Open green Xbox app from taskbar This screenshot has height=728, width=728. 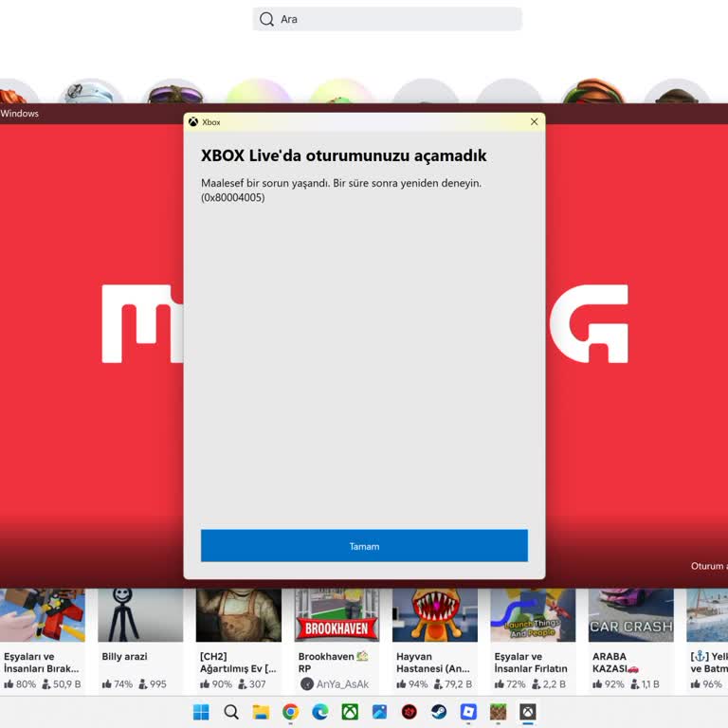click(350, 712)
